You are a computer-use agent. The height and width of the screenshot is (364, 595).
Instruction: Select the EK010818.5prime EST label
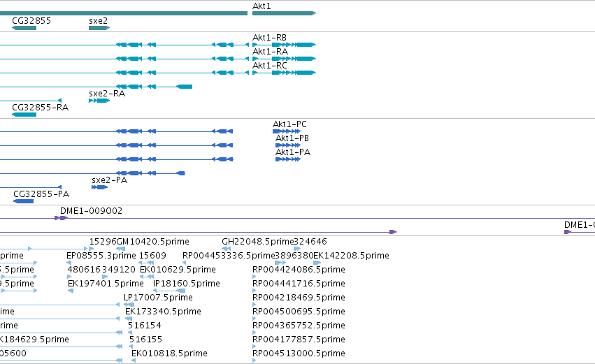click(x=170, y=354)
